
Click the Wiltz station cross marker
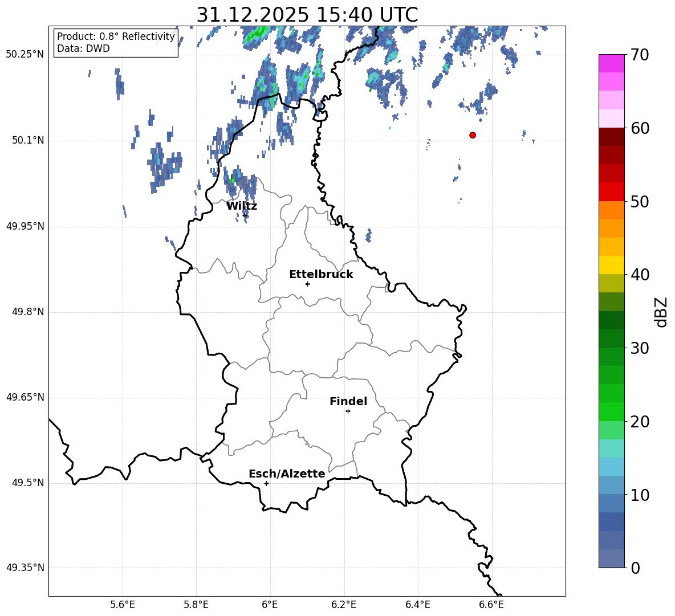coord(245,215)
